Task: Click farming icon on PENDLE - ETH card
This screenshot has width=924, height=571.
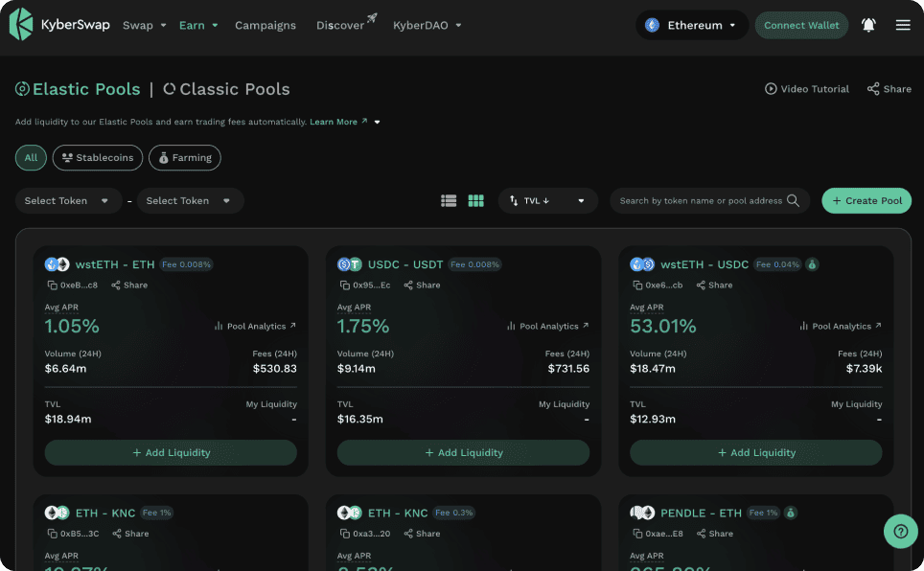Action: tap(791, 513)
